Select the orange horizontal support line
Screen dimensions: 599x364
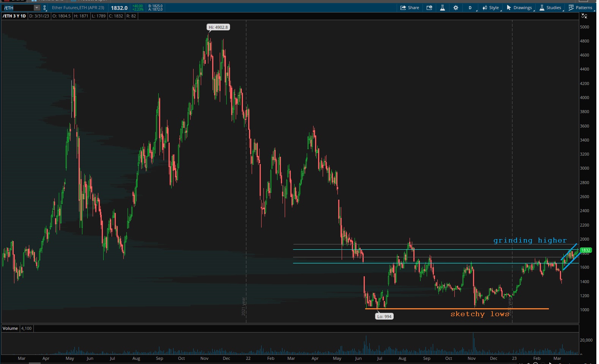coord(457,309)
